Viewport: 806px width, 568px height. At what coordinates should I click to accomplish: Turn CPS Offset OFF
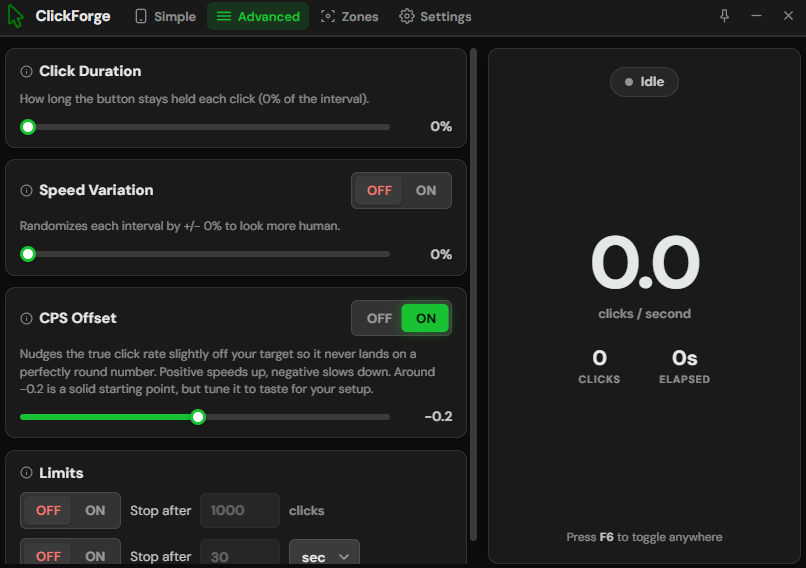pyautogui.click(x=379, y=319)
